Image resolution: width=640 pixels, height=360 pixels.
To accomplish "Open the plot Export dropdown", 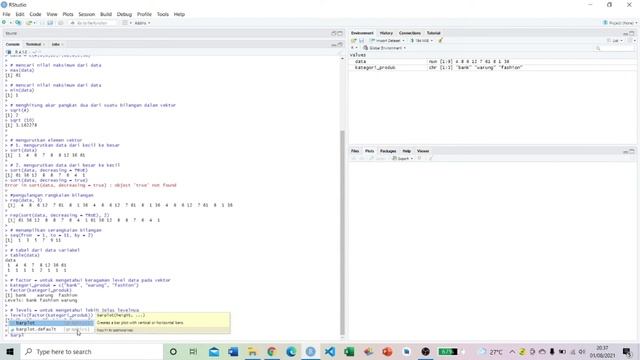I will tap(402, 158).
